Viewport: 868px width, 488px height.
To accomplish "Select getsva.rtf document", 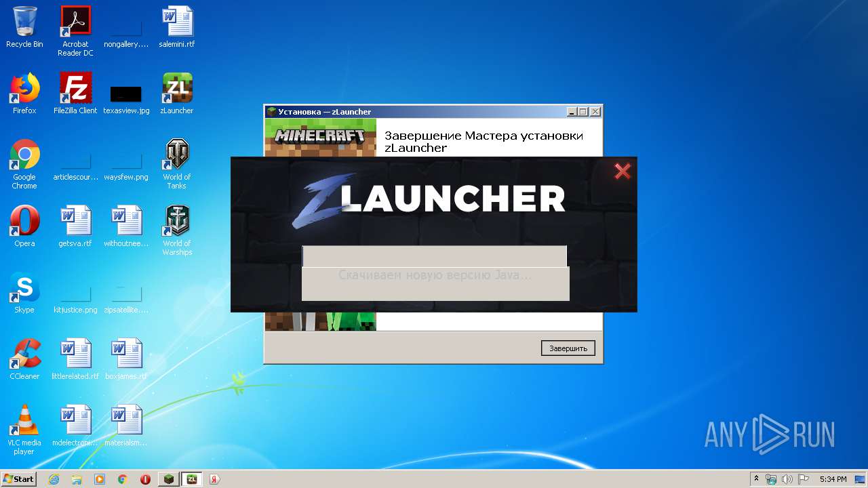I will coord(75,226).
